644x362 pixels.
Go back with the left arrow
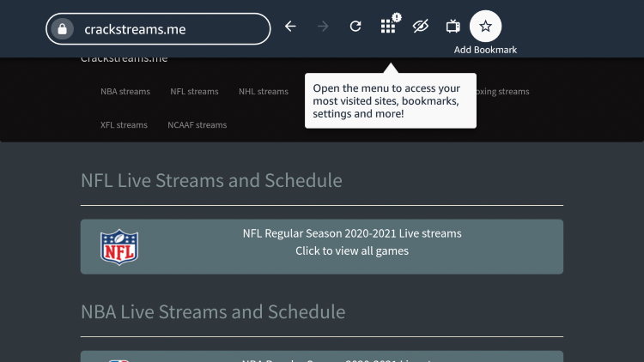pyautogui.click(x=290, y=27)
